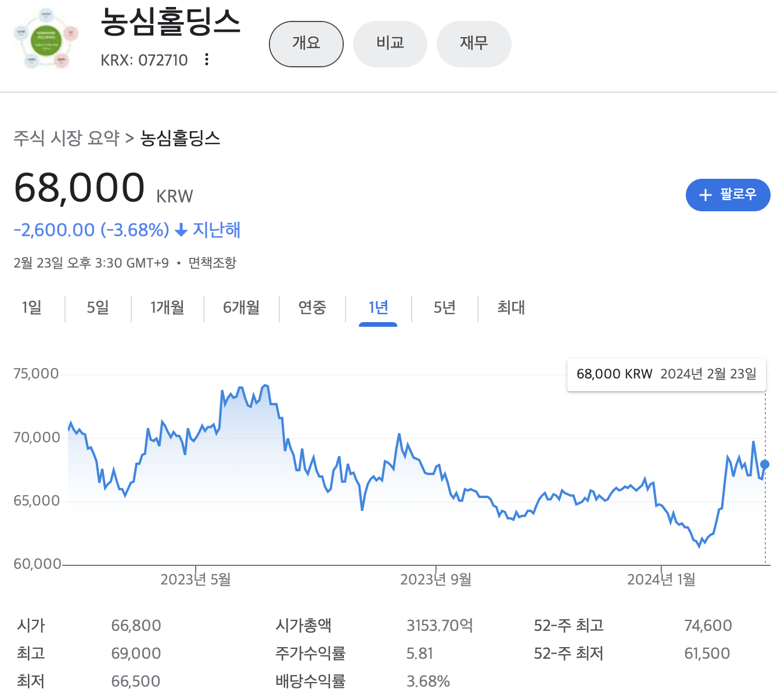Click the 배당수익률 value 3.68%
Screen dimensions: 777x700
point(428,681)
